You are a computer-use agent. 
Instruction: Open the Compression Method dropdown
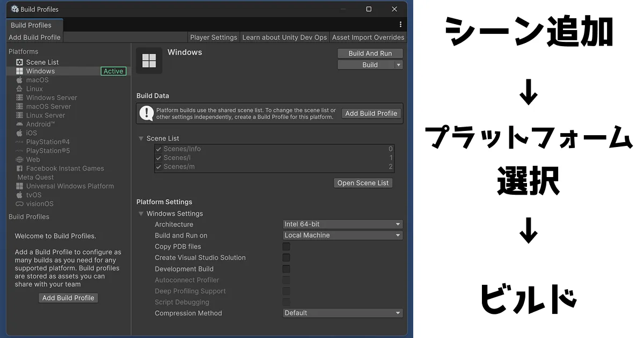(342, 313)
